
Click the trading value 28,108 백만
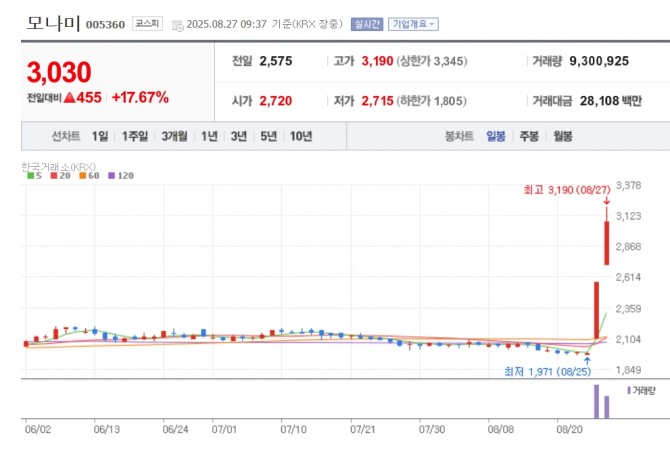(611, 101)
